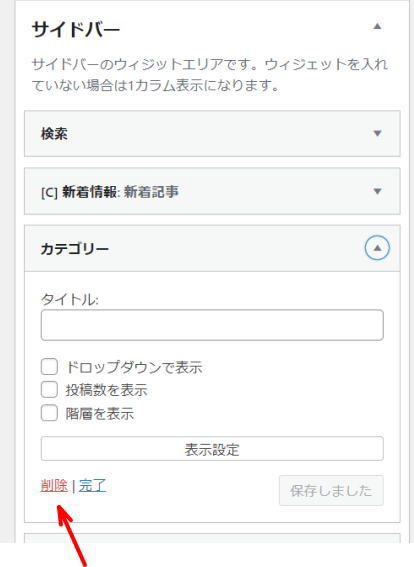Collapse the サイドバー widget area arrow
This screenshot has width=414, height=567.
377,26
